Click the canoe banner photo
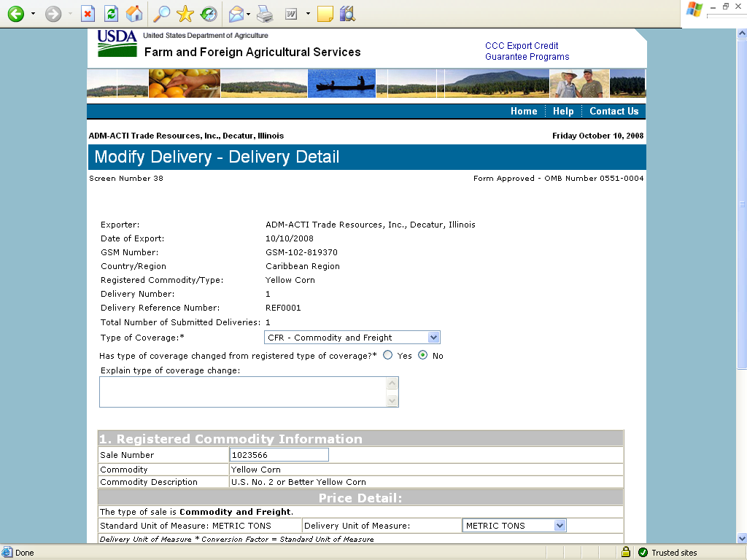747x560 pixels. (341, 83)
